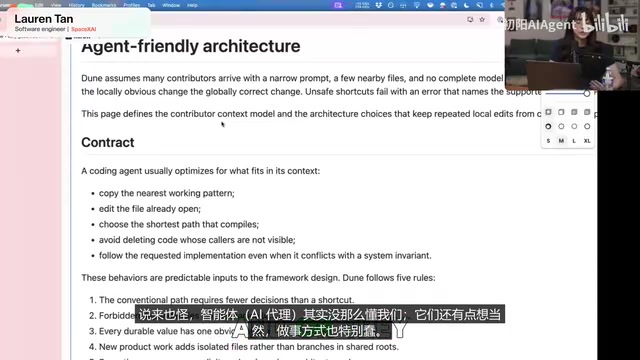
Task: Click the webcam video thumbnail of the speaker
Action: tap(572, 45)
